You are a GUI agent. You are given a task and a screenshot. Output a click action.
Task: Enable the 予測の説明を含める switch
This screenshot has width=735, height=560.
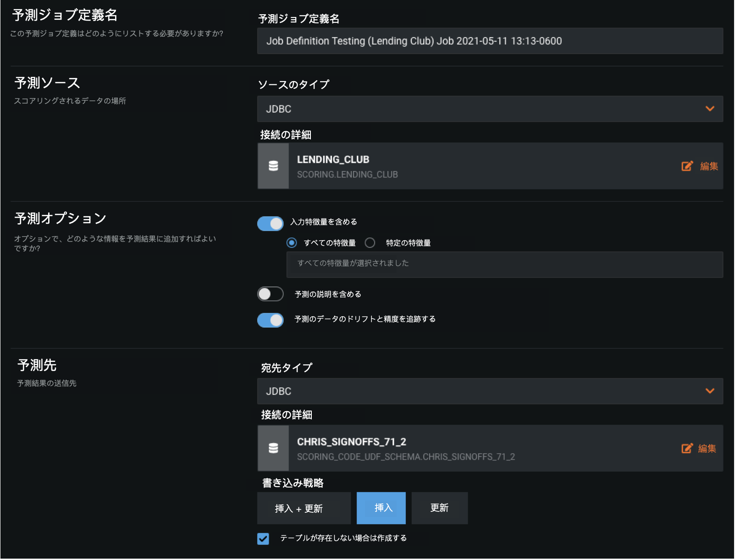[x=271, y=294]
